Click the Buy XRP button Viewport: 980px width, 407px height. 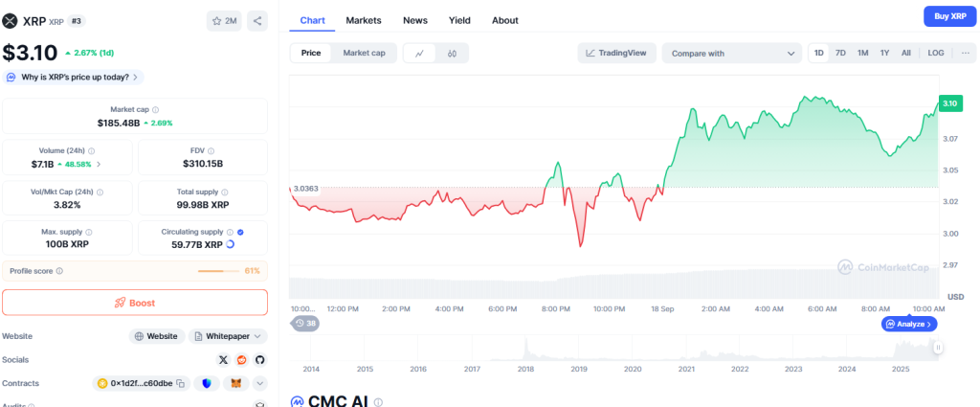coord(950,16)
